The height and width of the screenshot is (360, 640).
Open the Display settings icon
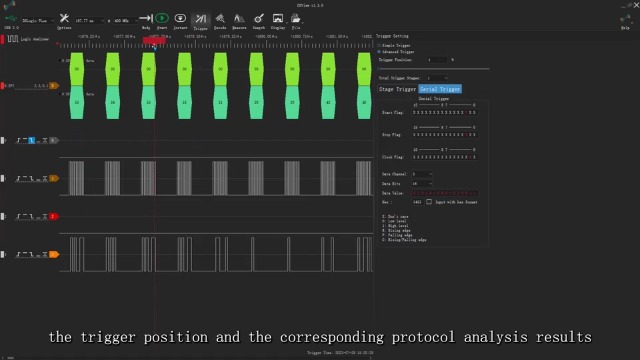[x=278, y=18]
